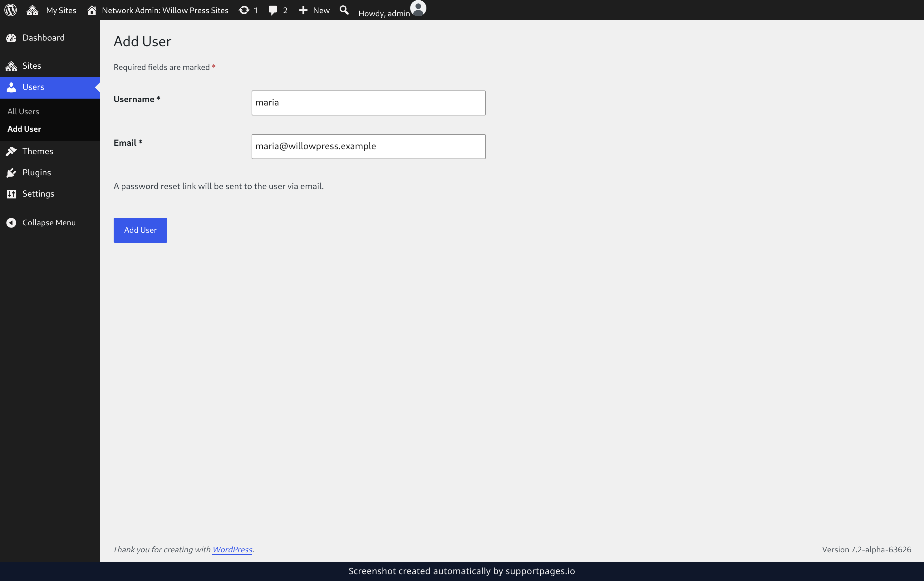Collapse the sidebar menu
Screen dimensions: 924x581
coord(41,222)
